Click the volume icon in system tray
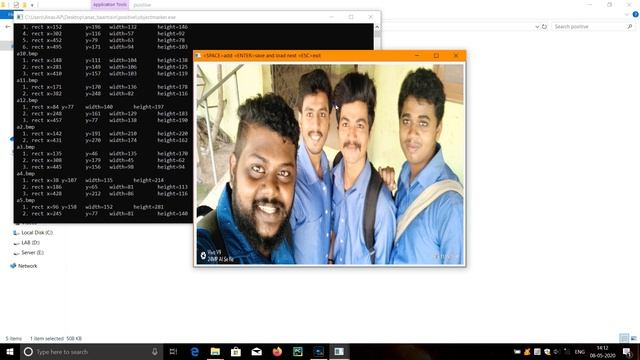Screen dimensions: 640x360 (x=557, y=351)
